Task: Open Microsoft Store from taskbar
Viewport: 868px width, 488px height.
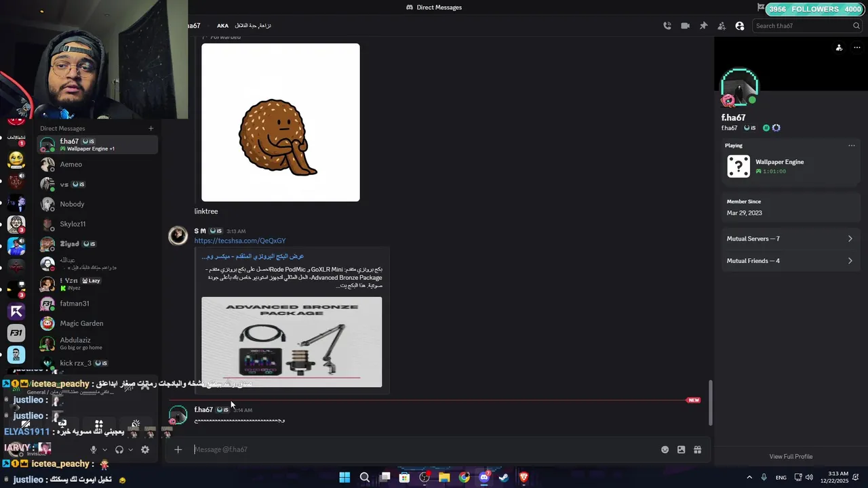Action: pos(405,477)
